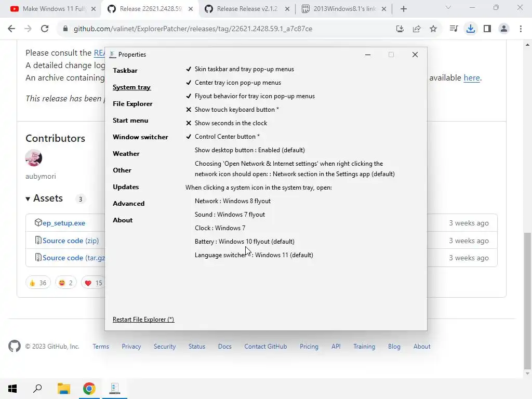
Task: Open aubymori contributor avatar
Action: coord(34,158)
